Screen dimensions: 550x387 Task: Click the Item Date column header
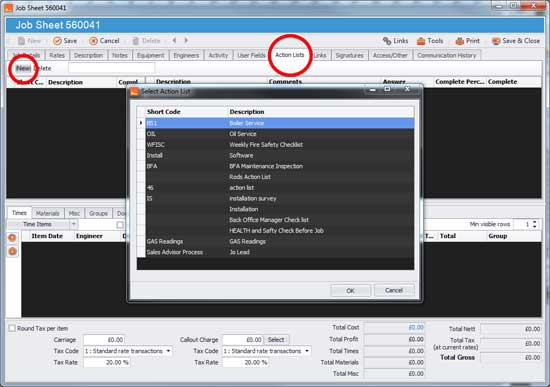tap(47, 236)
